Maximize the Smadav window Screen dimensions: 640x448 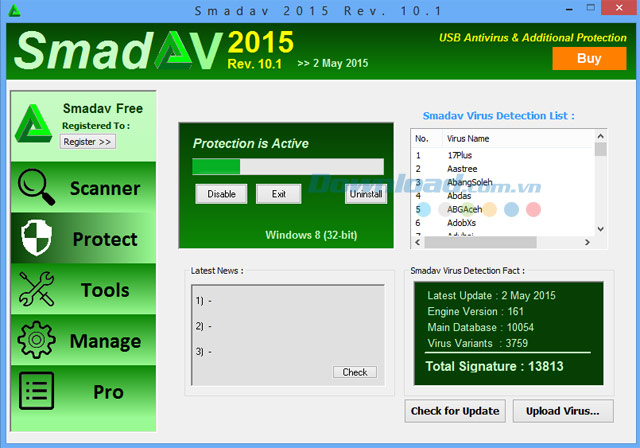(591, 8)
